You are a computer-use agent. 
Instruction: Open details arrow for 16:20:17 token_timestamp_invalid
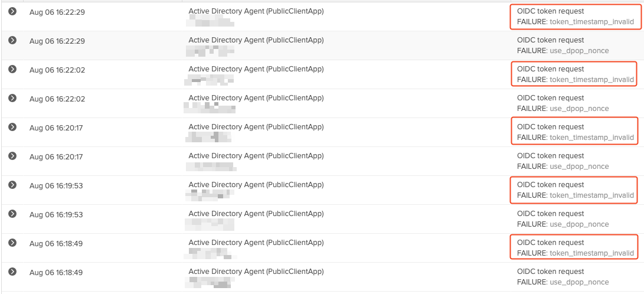point(12,127)
